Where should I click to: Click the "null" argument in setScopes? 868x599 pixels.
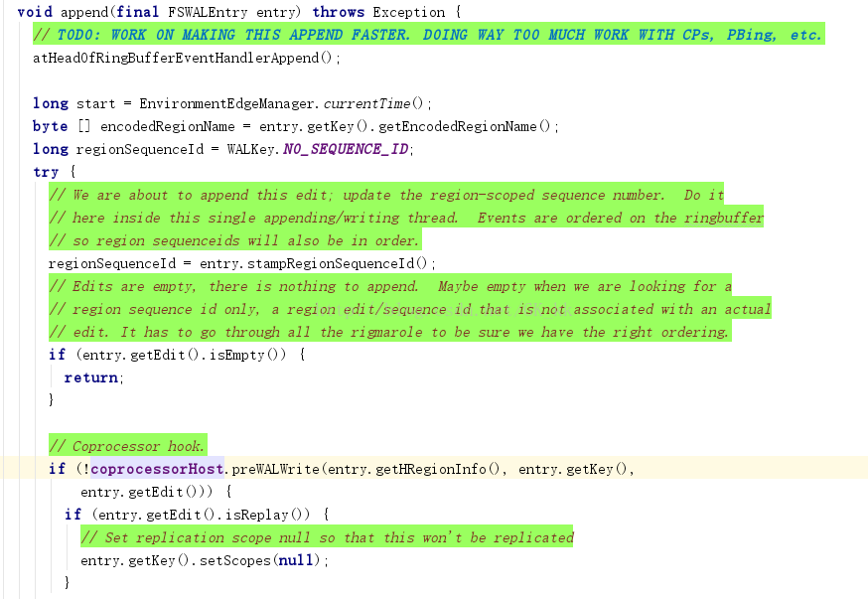pos(295,560)
